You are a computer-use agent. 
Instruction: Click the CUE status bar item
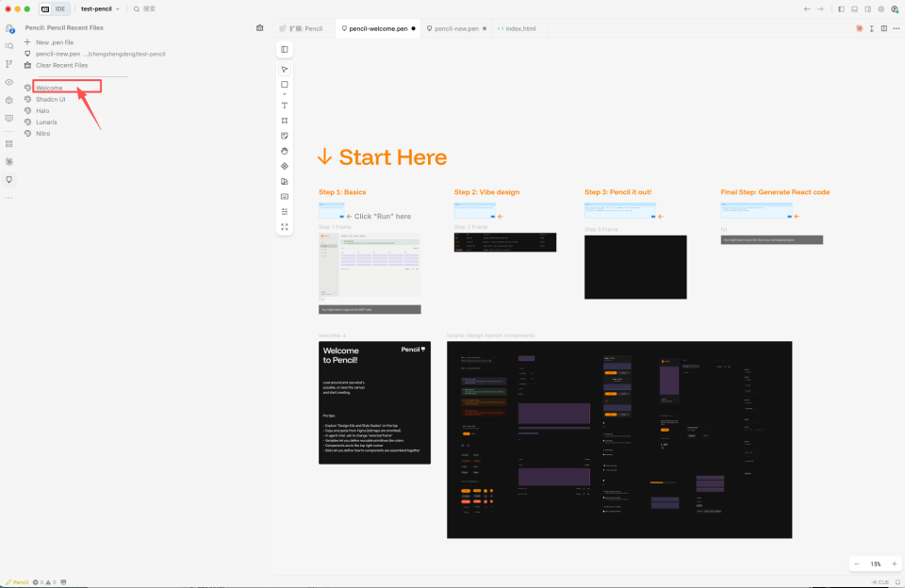click(x=880, y=582)
